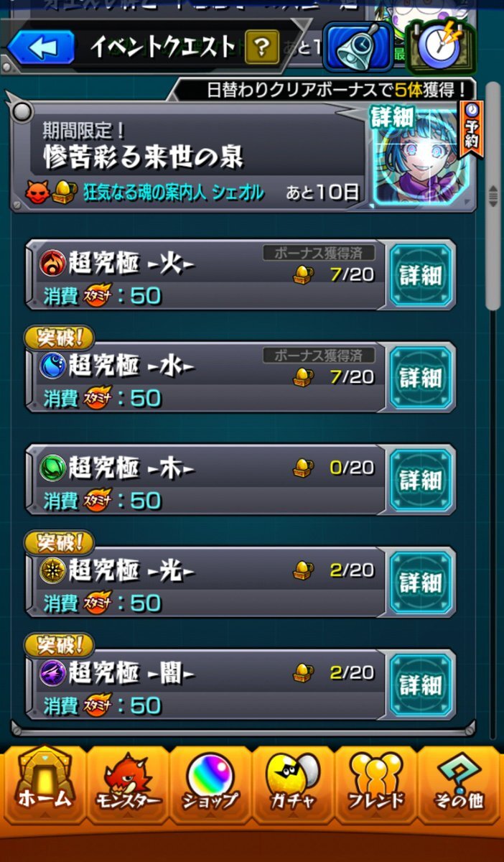Tap the 予約 reservation ribbon badge
The width and height of the screenshot is (504, 862).
(473, 129)
